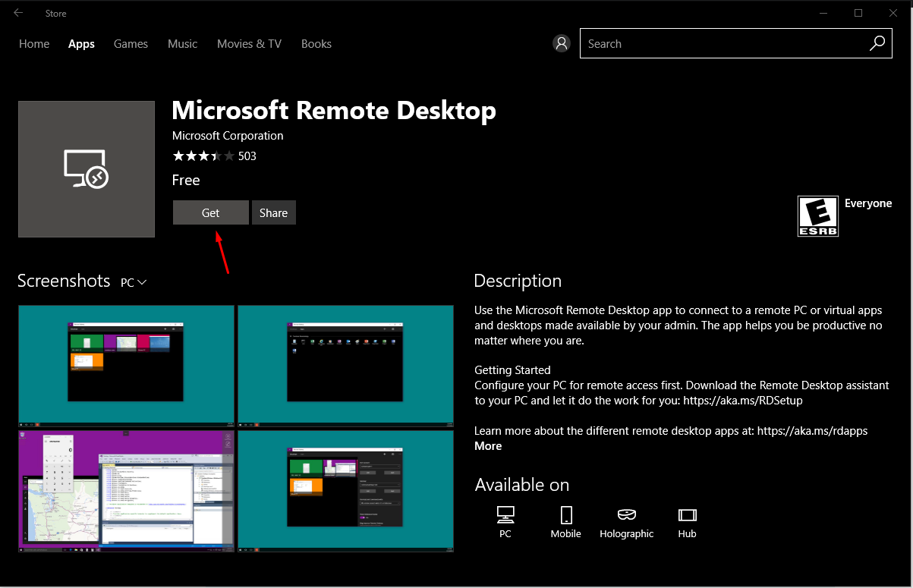This screenshot has height=588, width=913.
Task: Select the Hub device icon
Action: click(x=687, y=516)
